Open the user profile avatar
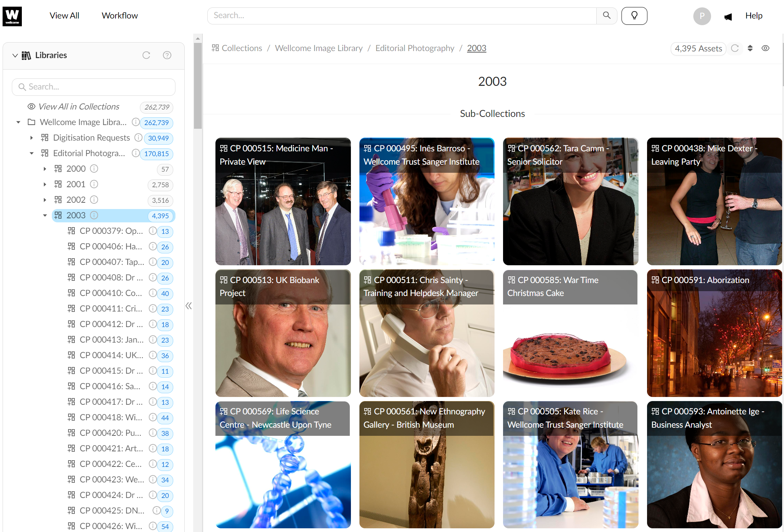The height and width of the screenshot is (532, 784). pyautogui.click(x=702, y=16)
